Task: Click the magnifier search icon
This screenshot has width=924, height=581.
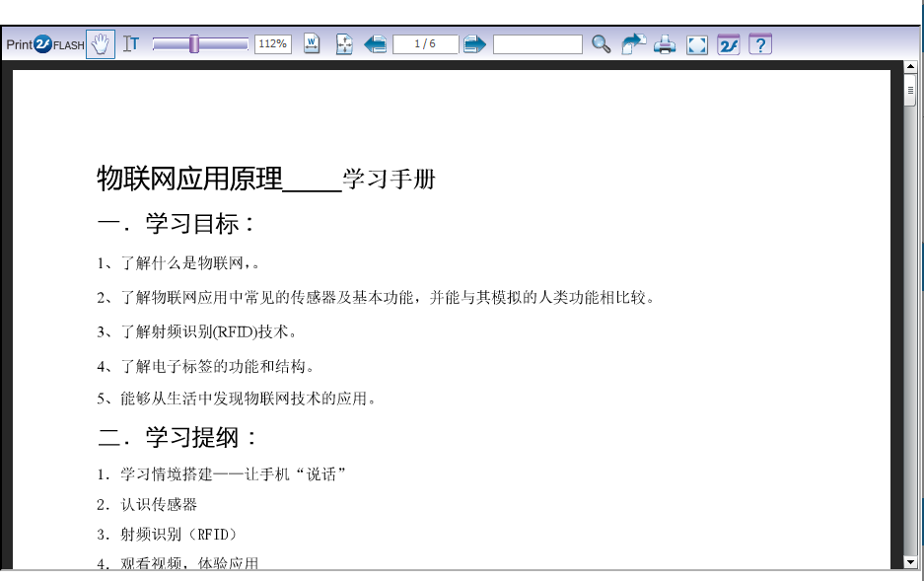Action: (601, 44)
